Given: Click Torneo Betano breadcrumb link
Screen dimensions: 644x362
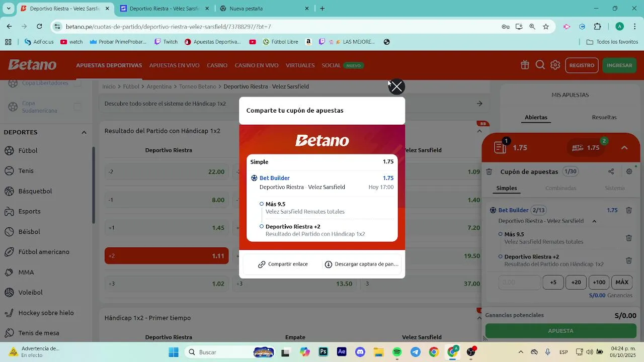Looking at the screenshot, I should pos(197,86).
